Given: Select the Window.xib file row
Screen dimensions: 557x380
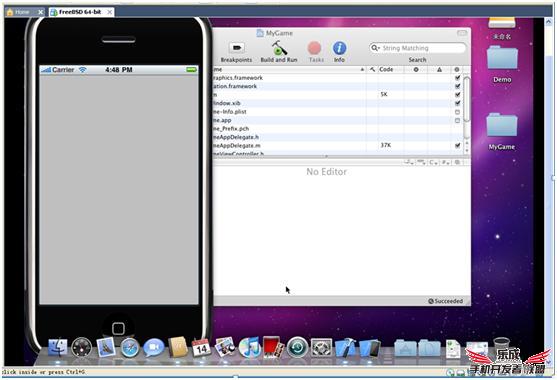Looking at the screenshot, I should click(337, 103).
